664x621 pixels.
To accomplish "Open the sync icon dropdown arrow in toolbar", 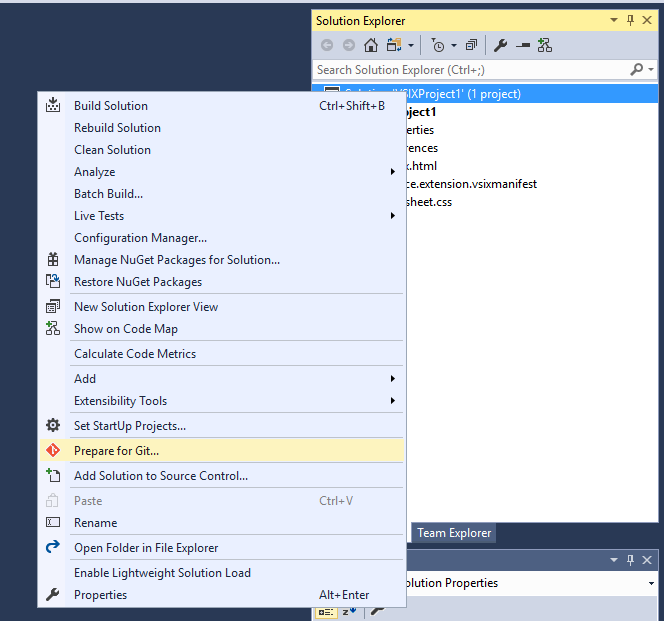I will coord(411,45).
